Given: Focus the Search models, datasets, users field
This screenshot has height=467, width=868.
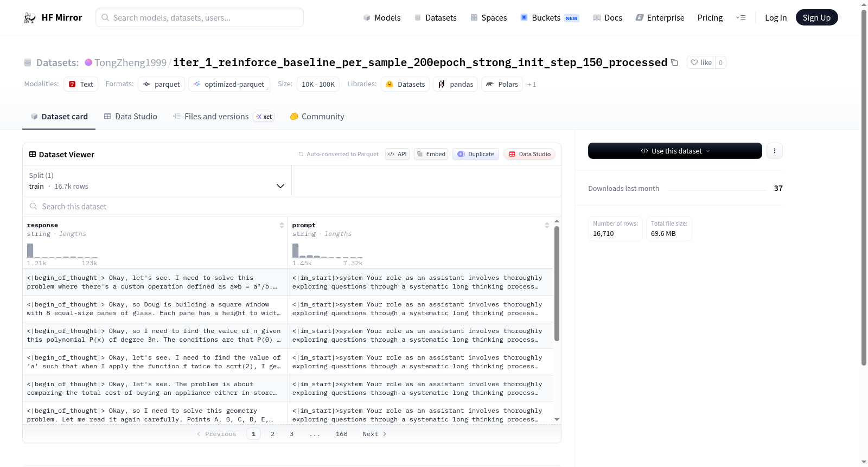Looking at the screenshot, I should [200, 17].
